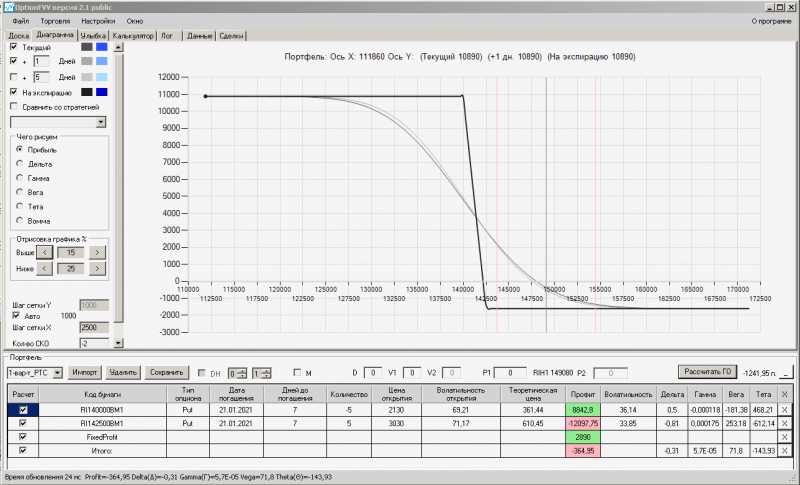The width and height of the screenshot is (800, 485).
Task: Uncheck the RI142500BM1 row checkbox
Action: pos(23,423)
